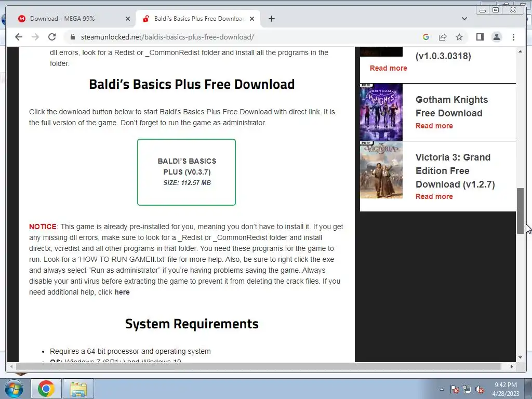Open Gotham Knights Free Download title link
532x399 pixels.
[451, 106]
